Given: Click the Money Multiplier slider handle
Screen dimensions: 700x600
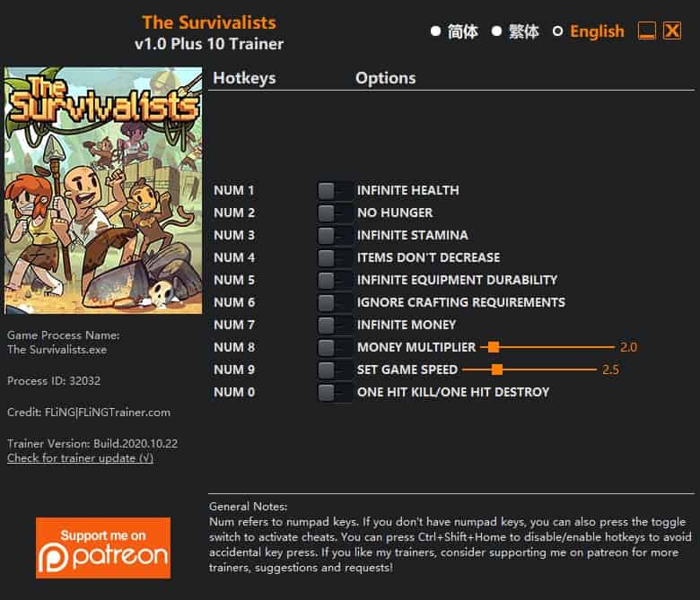Looking at the screenshot, I should pos(494,347).
